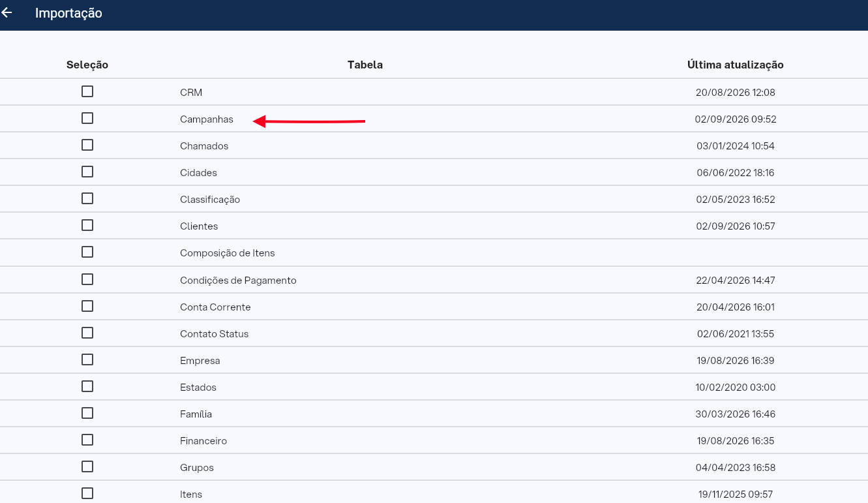Mark the Estados checkbox

pyautogui.click(x=87, y=386)
